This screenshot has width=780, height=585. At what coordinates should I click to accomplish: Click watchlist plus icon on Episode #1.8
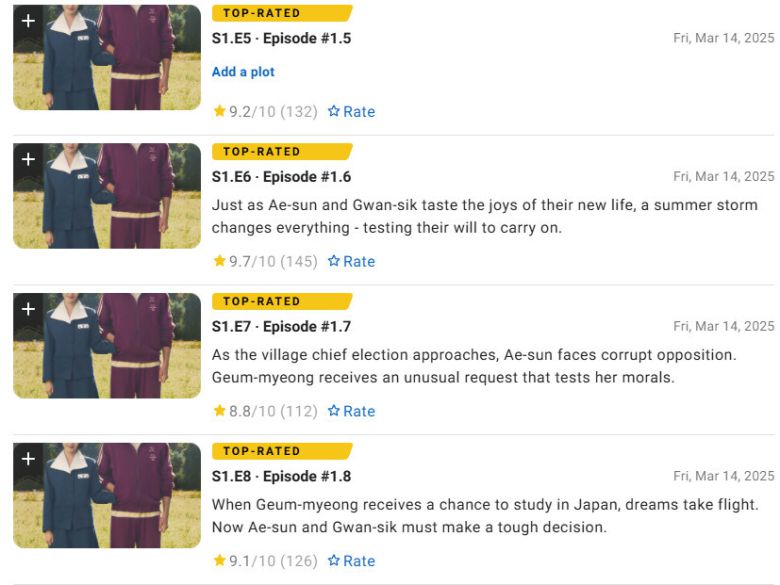28,459
